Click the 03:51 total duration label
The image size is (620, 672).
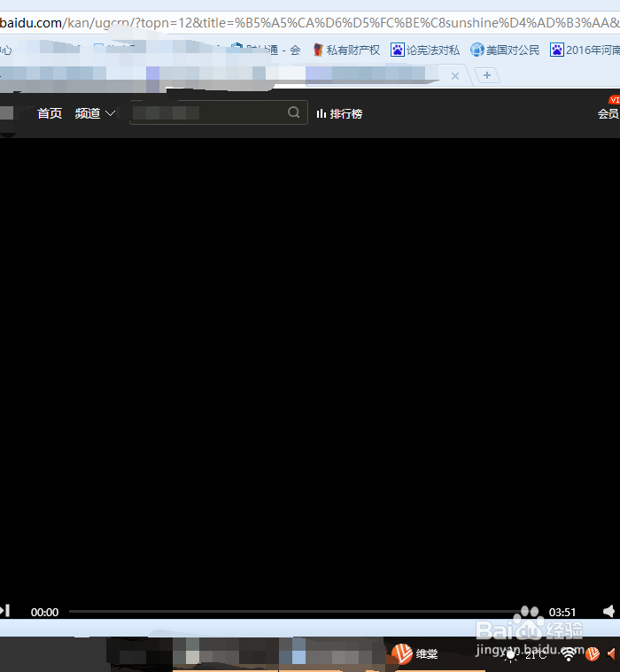point(562,612)
